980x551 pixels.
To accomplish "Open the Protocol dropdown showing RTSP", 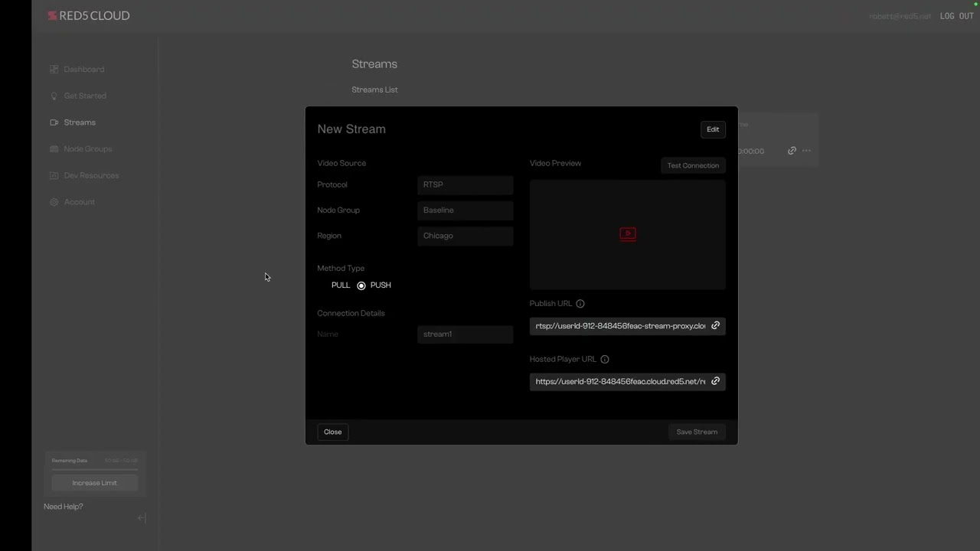I will tap(465, 184).
